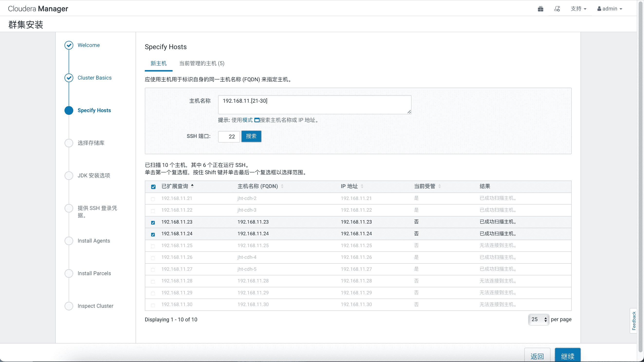Go to the Cluster Basics wizard step
Image resolution: width=644 pixels, height=362 pixels.
click(x=94, y=78)
